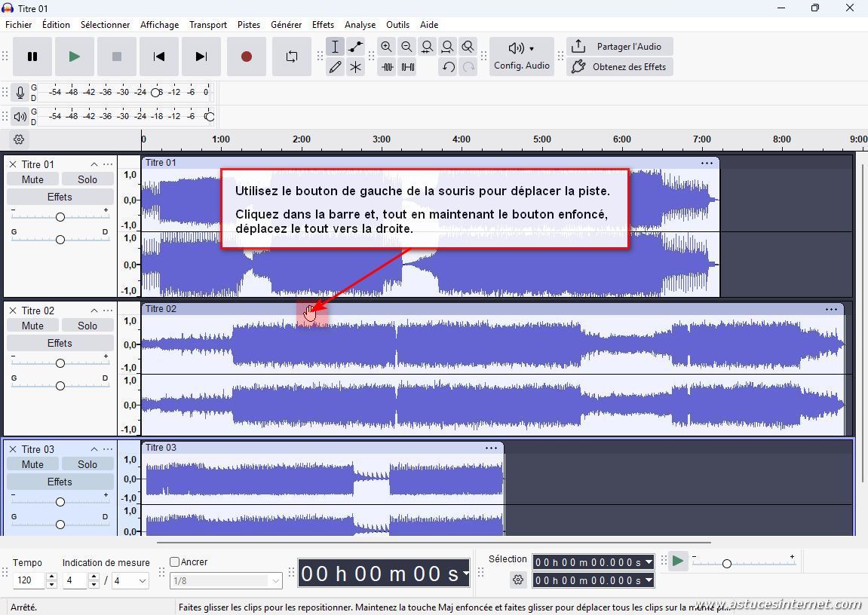The height and width of the screenshot is (615, 868).
Task: Open the Pistes menu
Action: 248,25
